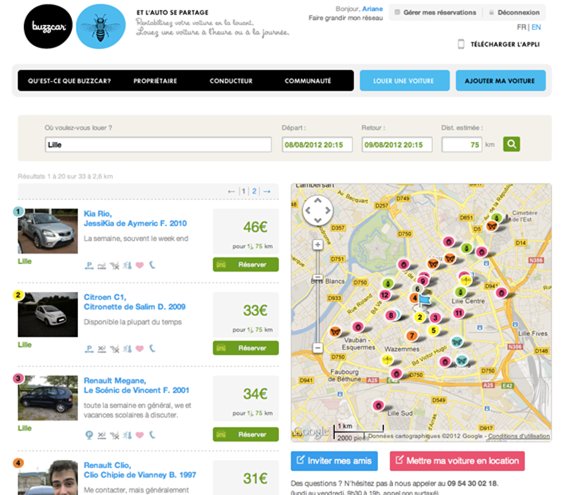
Task: Click yellow map marker number 5
Action: (x=434, y=330)
